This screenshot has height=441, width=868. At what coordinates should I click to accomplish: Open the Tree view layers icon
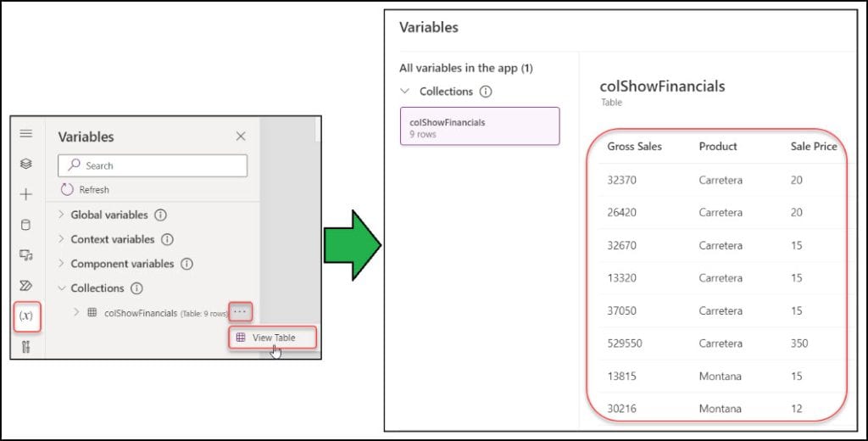point(26,164)
